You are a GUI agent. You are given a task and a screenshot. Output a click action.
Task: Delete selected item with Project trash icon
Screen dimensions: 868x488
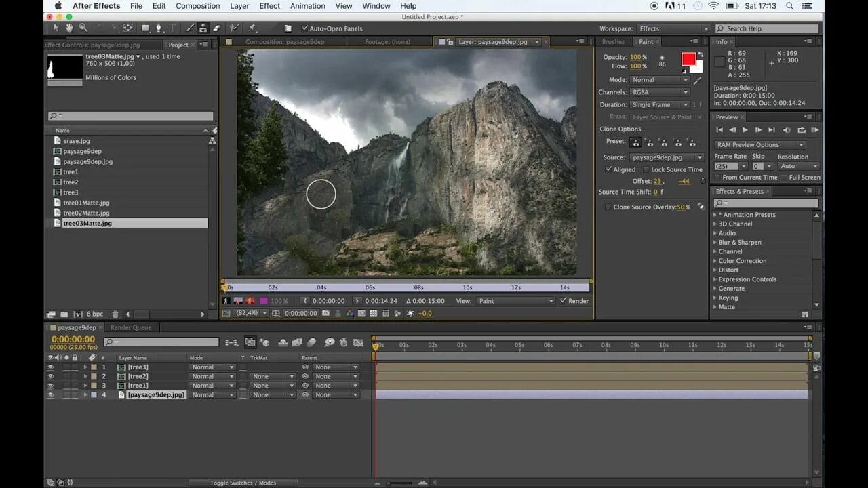tap(115, 314)
